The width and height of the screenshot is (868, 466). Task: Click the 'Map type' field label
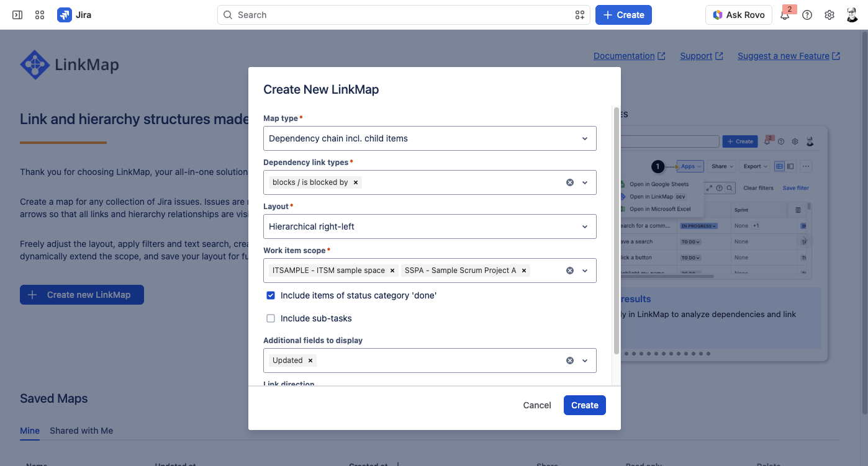click(281, 118)
